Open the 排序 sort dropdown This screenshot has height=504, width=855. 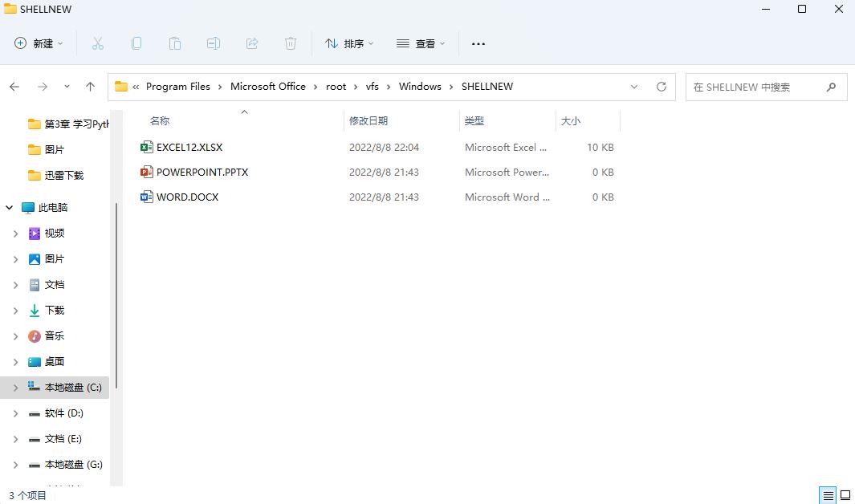(349, 43)
